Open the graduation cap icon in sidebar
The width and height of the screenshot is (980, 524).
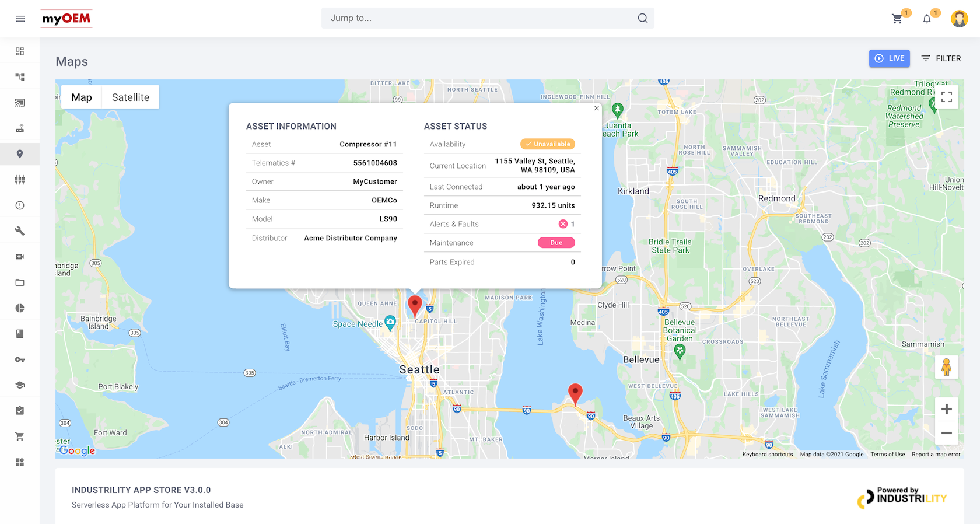pyautogui.click(x=20, y=385)
